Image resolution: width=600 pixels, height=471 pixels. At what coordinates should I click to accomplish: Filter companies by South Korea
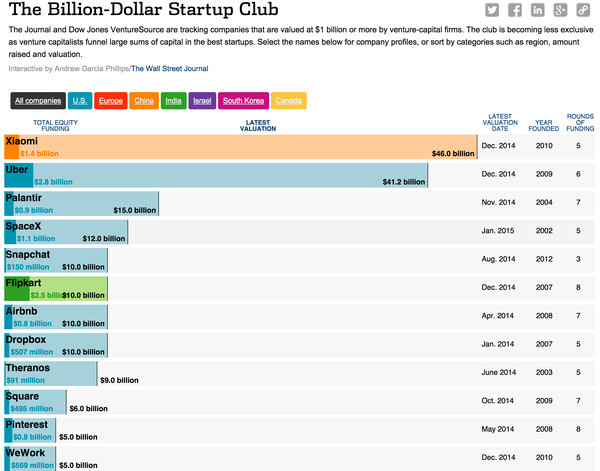(x=243, y=101)
